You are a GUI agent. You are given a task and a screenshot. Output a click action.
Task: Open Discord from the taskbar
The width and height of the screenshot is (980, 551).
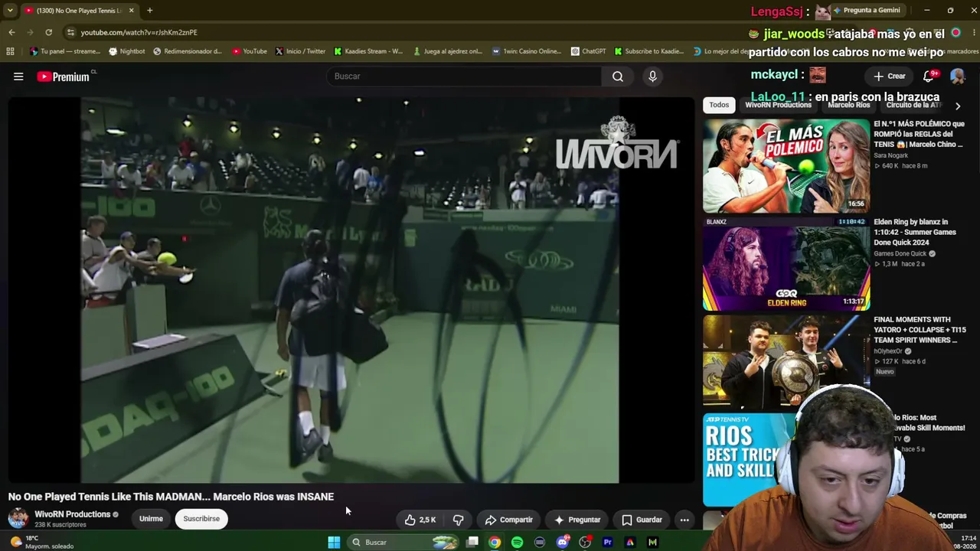tap(563, 542)
